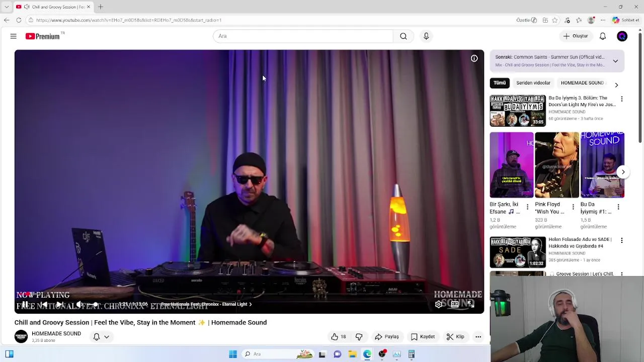Viewport: 644px width, 362px height.
Task: Open Copilot Sohbet et button
Action: click(x=625, y=20)
